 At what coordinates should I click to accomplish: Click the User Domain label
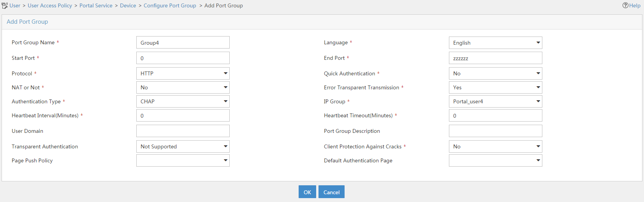point(27,131)
